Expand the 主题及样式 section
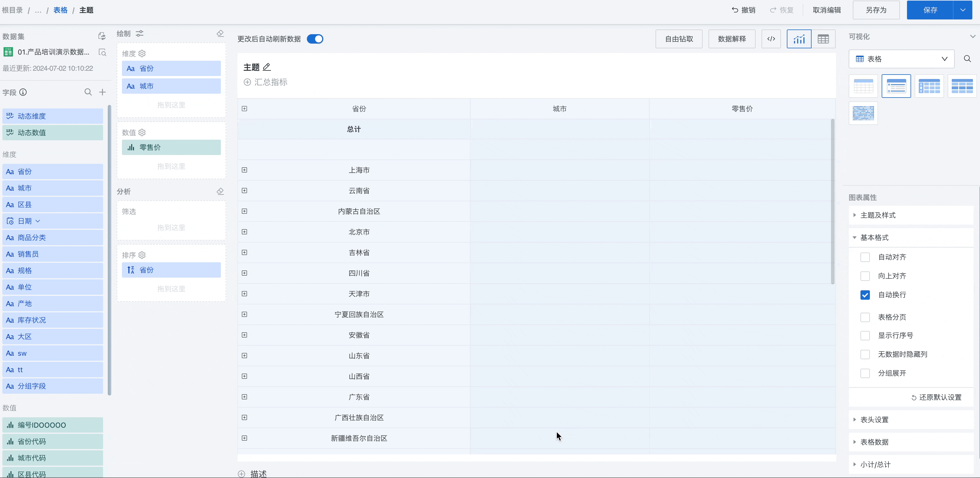980x478 pixels. [911, 215]
